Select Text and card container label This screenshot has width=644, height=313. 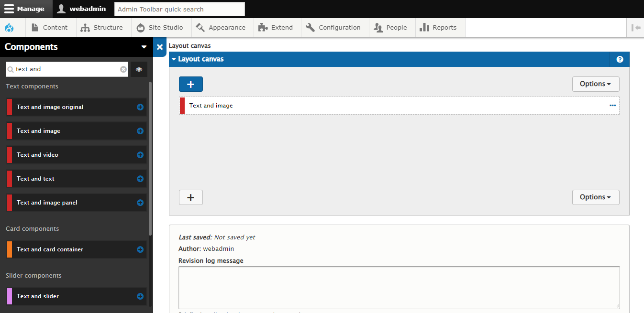click(x=50, y=249)
